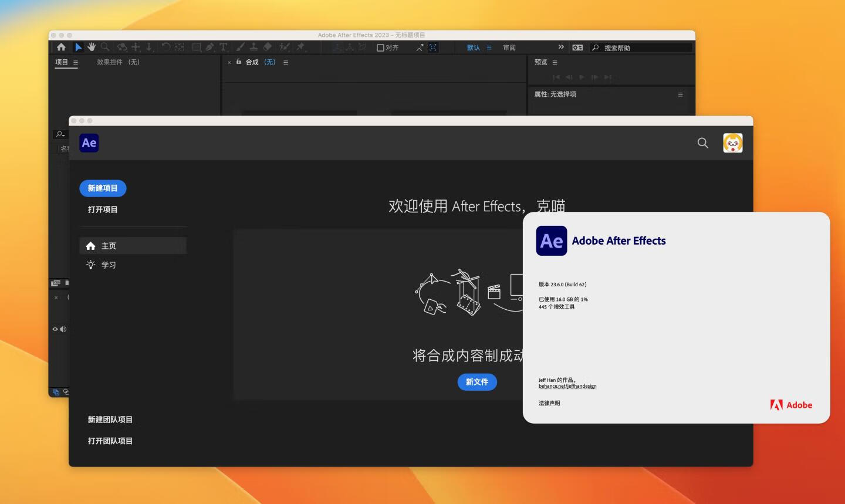Click 打开项目 in the Home window
The height and width of the screenshot is (504, 845).
coord(103,209)
